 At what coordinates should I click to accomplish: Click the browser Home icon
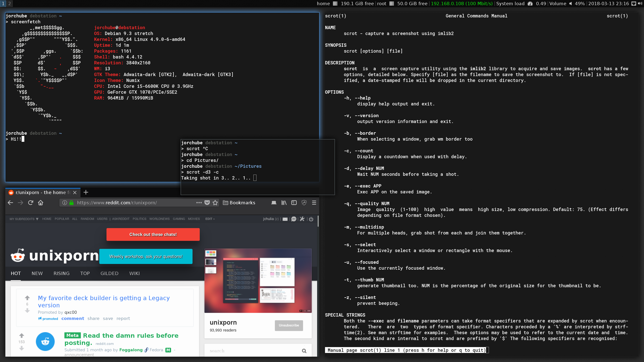pyautogui.click(x=40, y=203)
